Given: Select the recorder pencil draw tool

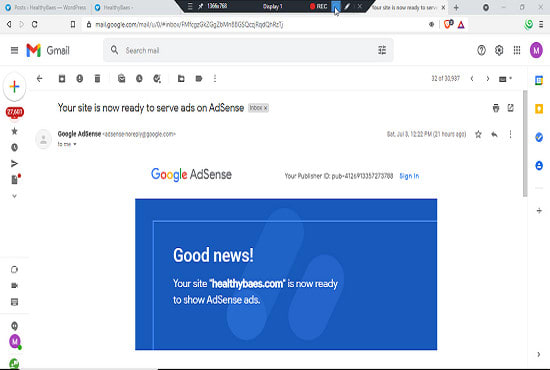Looking at the screenshot, I should coord(347,6).
